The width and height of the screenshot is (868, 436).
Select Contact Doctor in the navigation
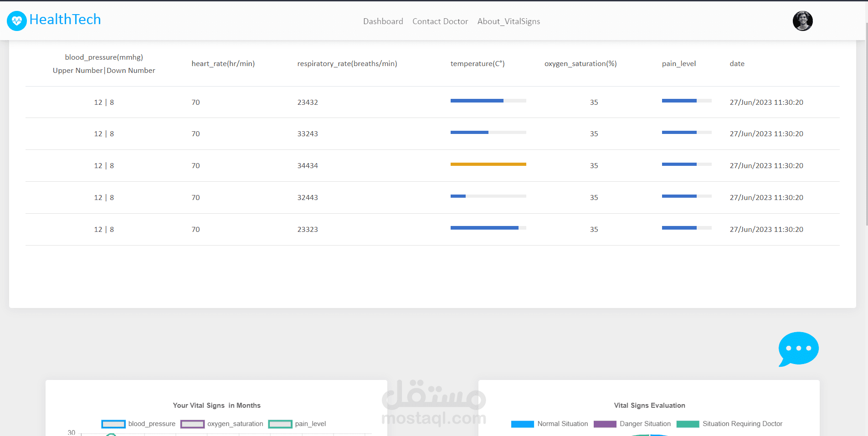pyautogui.click(x=440, y=21)
